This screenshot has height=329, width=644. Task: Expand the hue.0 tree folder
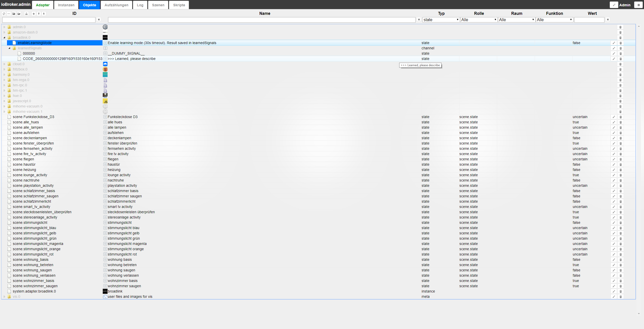coord(4,96)
